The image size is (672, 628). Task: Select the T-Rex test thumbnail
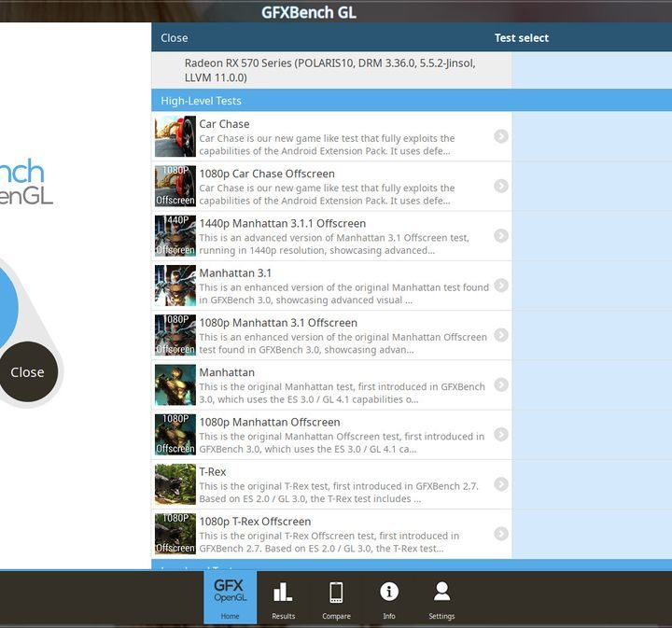pyautogui.click(x=175, y=484)
